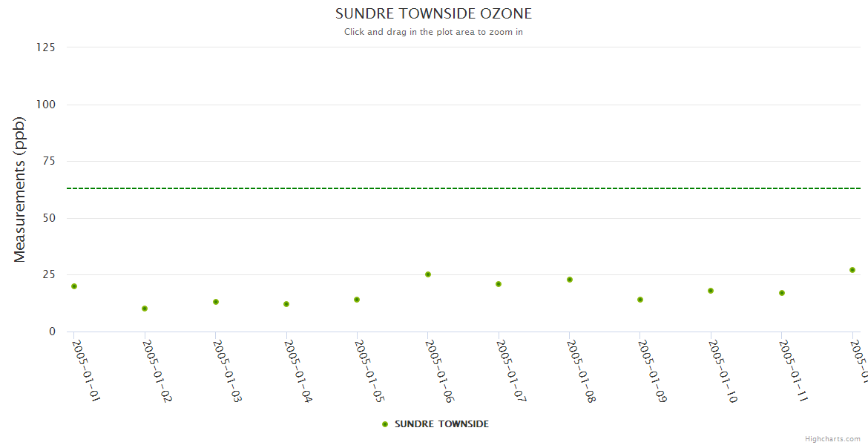Click the last data point at right edge
The height and width of the screenshot is (445, 868).
coord(852,270)
